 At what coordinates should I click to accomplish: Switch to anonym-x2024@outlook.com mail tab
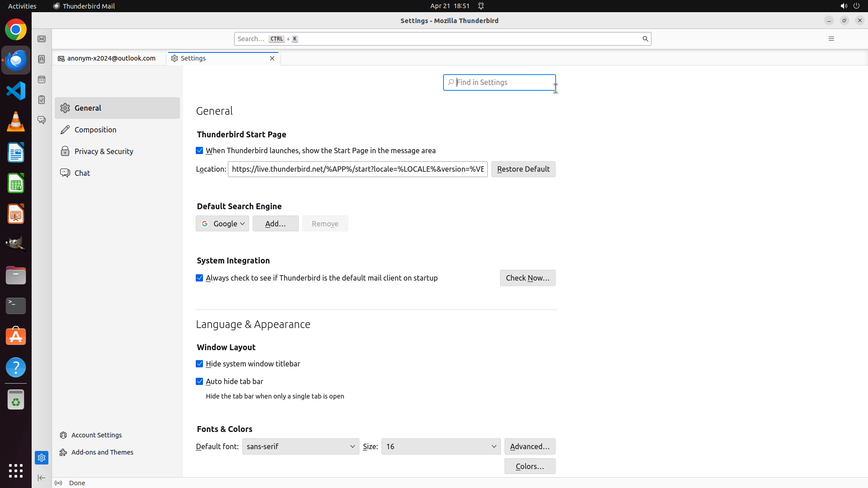coord(111,58)
